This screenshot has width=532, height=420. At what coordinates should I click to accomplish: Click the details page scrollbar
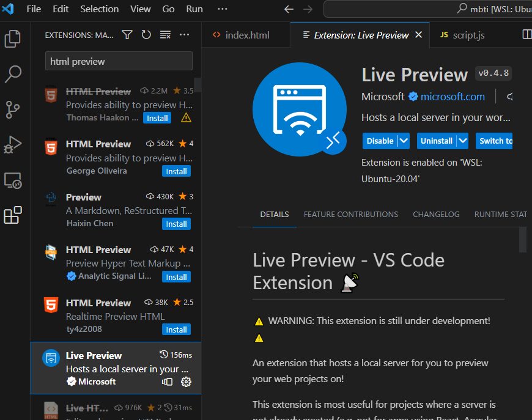[x=522, y=240]
